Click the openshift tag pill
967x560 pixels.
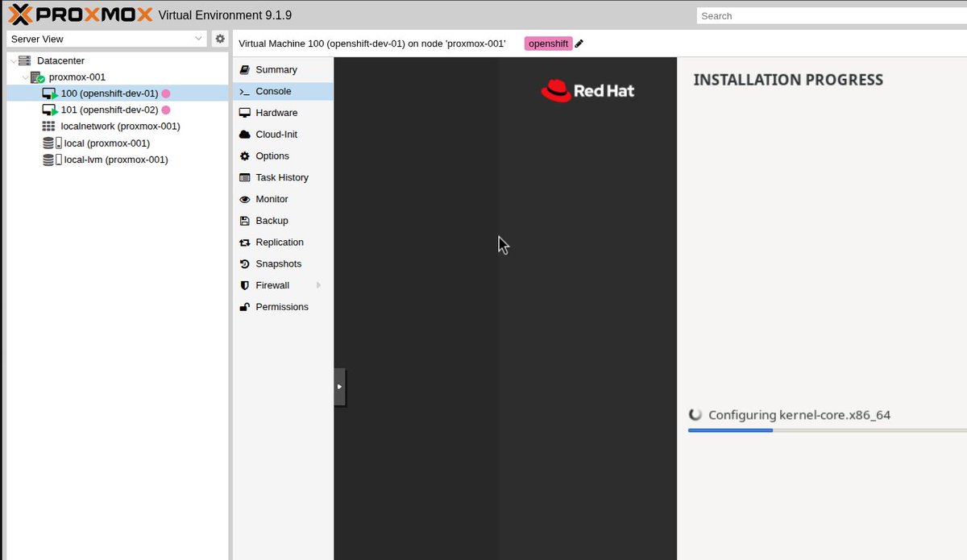(x=548, y=44)
